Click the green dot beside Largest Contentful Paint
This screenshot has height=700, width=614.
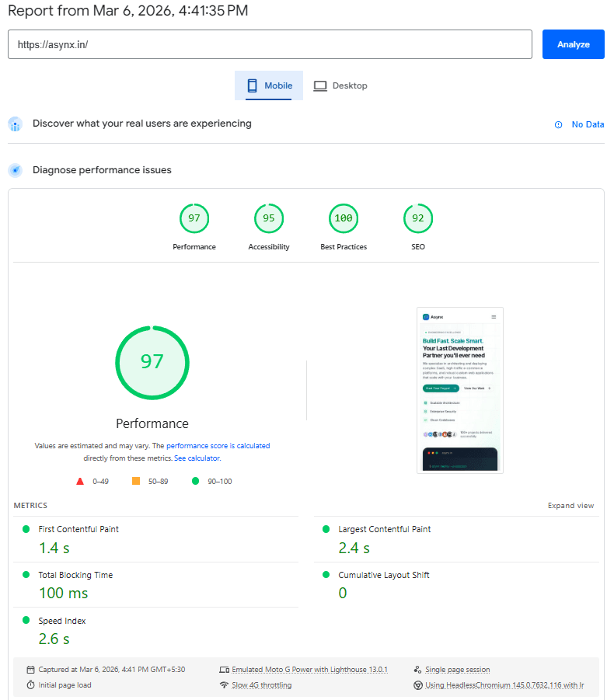326,529
